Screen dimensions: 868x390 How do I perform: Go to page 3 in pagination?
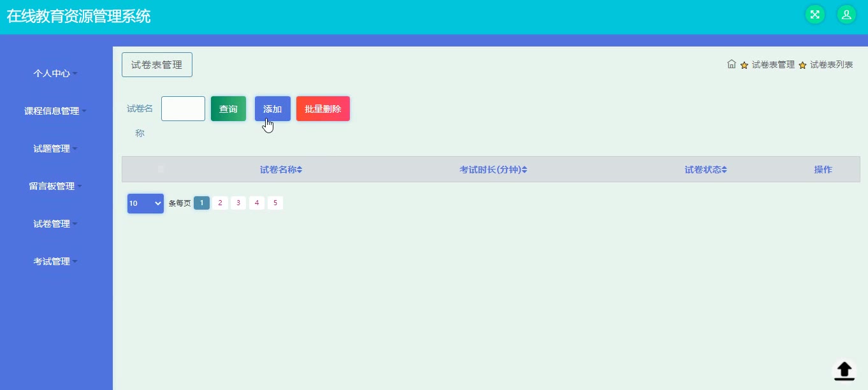(238, 203)
